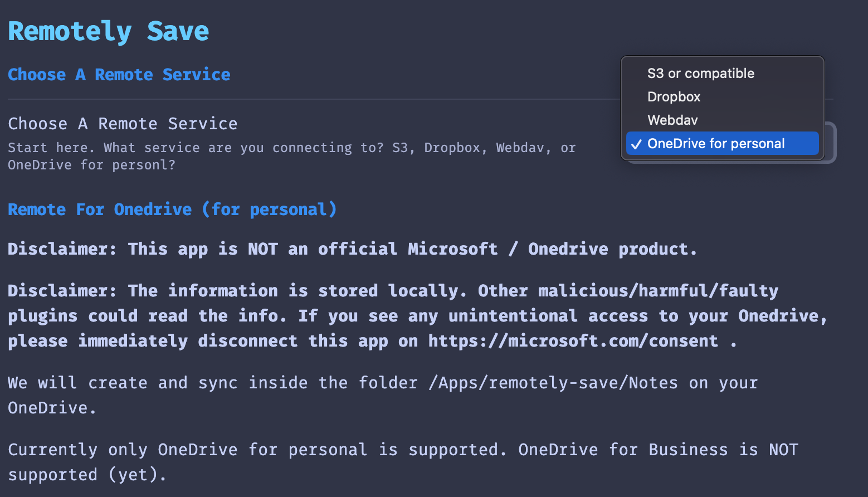Choose Dropbox from the service list
The image size is (868, 497).
click(x=722, y=97)
